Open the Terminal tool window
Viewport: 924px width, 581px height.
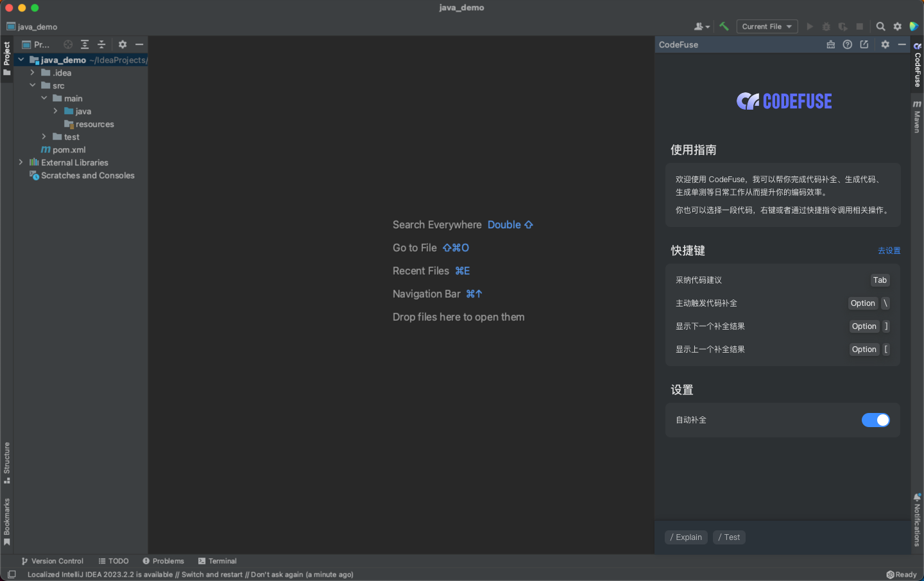218,561
